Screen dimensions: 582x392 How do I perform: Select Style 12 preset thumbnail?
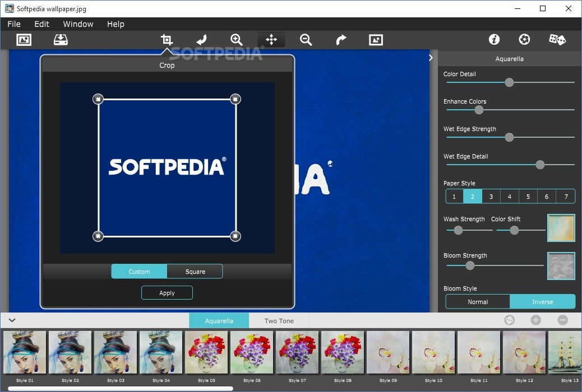[x=524, y=352]
